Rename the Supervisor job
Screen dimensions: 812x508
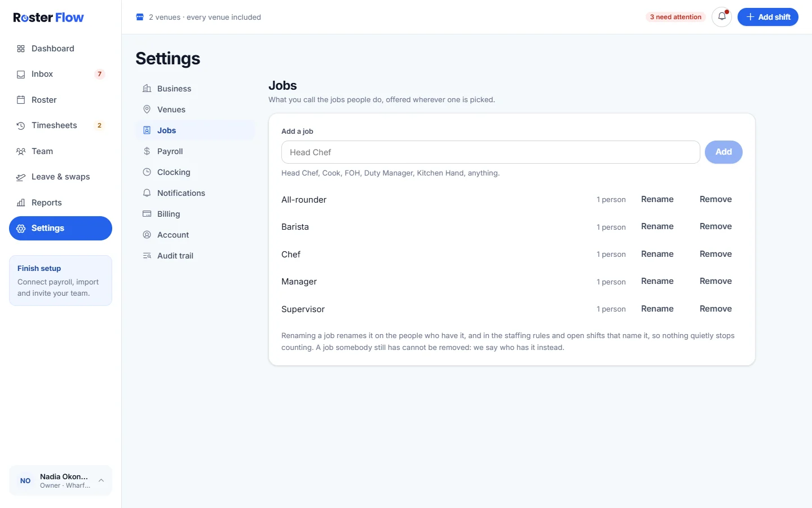pyautogui.click(x=657, y=309)
